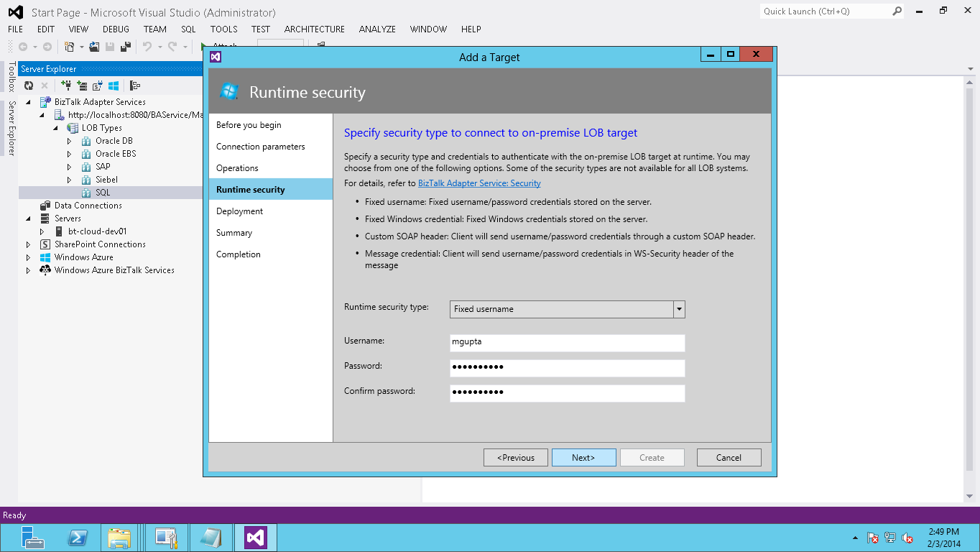This screenshot has height=552, width=980.
Task: Expand the SharePoint Connections node
Action: click(29, 244)
